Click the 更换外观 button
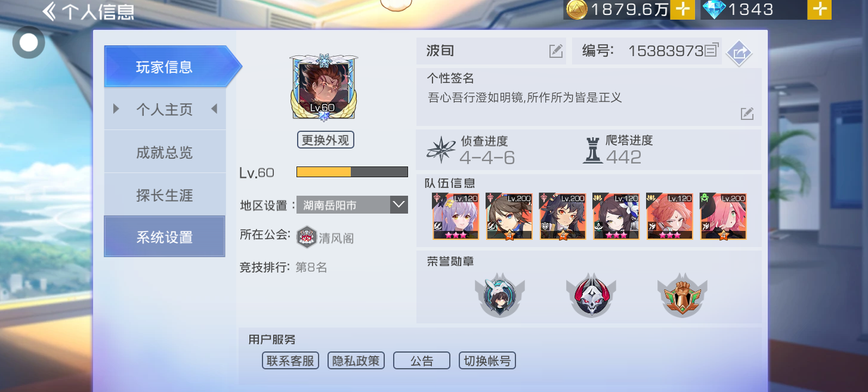Image resolution: width=868 pixels, height=392 pixels. pyautogui.click(x=325, y=140)
